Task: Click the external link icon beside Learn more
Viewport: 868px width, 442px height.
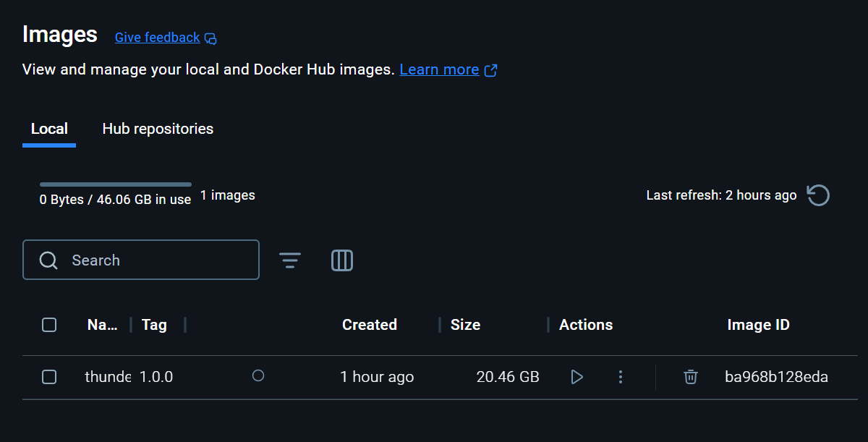Action: click(491, 70)
